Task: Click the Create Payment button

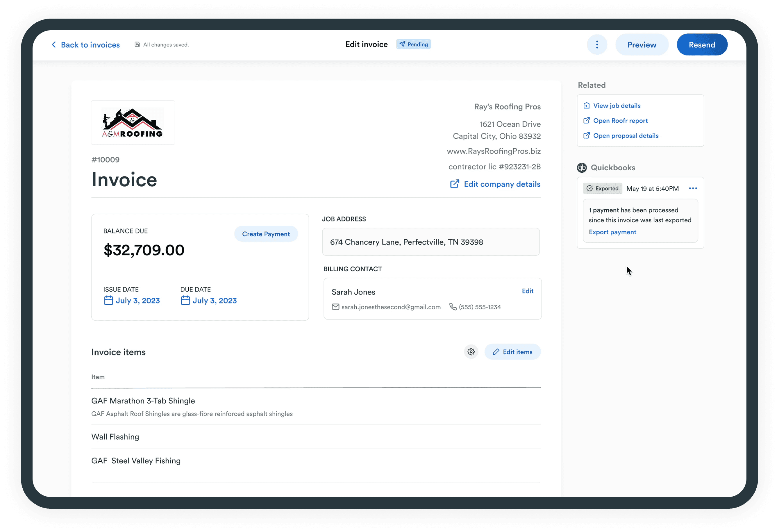Action: (266, 234)
